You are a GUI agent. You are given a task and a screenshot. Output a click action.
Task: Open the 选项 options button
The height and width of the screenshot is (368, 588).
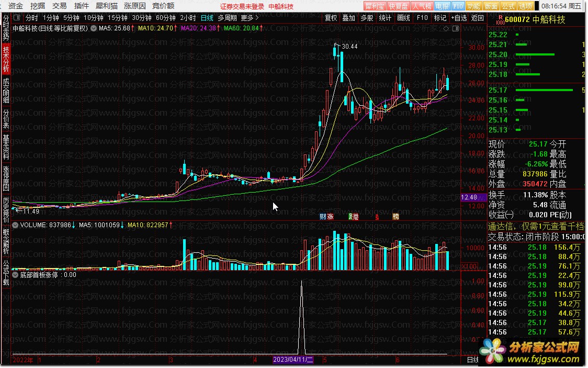pyautogui.click(x=525, y=6)
